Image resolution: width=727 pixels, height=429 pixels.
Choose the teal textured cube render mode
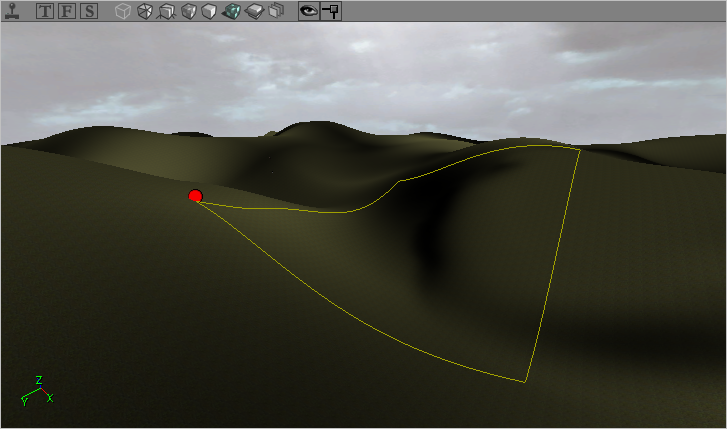(231, 12)
